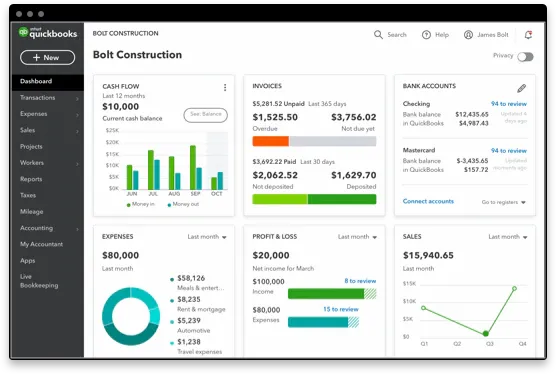Click the light green Not deposited bar
Viewport: 556px width, 374px height.
[x=280, y=199]
